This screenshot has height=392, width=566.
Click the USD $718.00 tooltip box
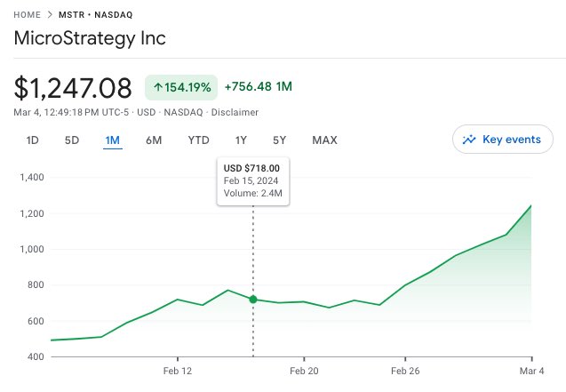coord(253,180)
